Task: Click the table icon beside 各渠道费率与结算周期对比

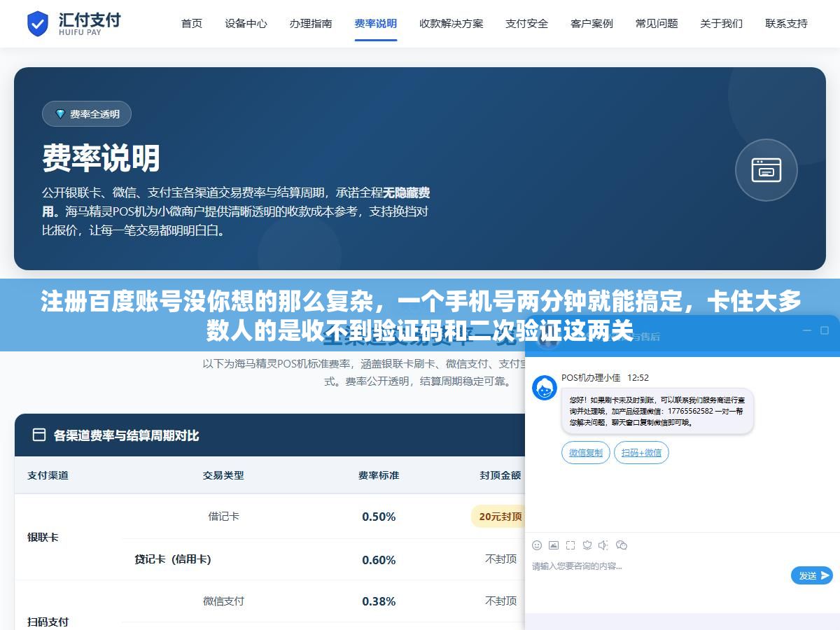Action: click(39, 435)
